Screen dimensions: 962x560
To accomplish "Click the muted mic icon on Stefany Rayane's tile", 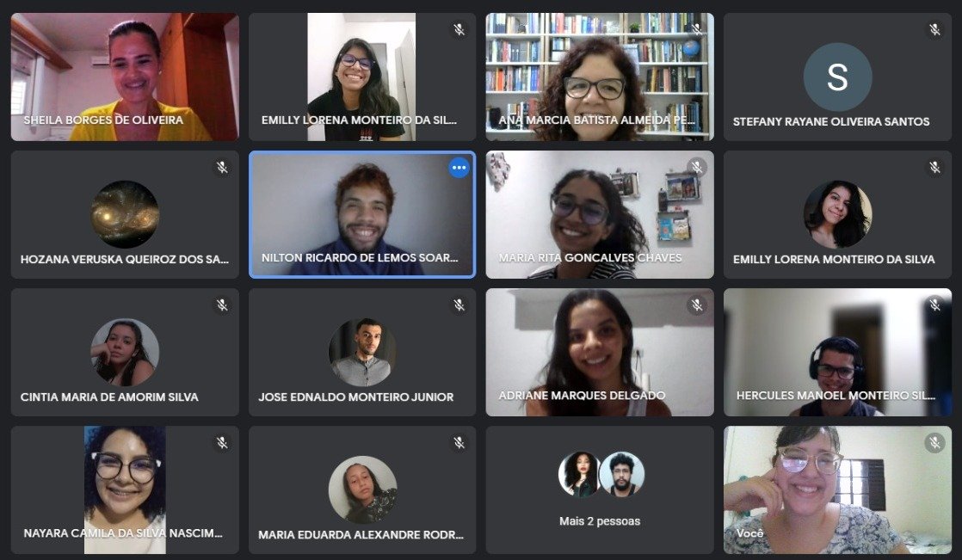I will [x=934, y=29].
